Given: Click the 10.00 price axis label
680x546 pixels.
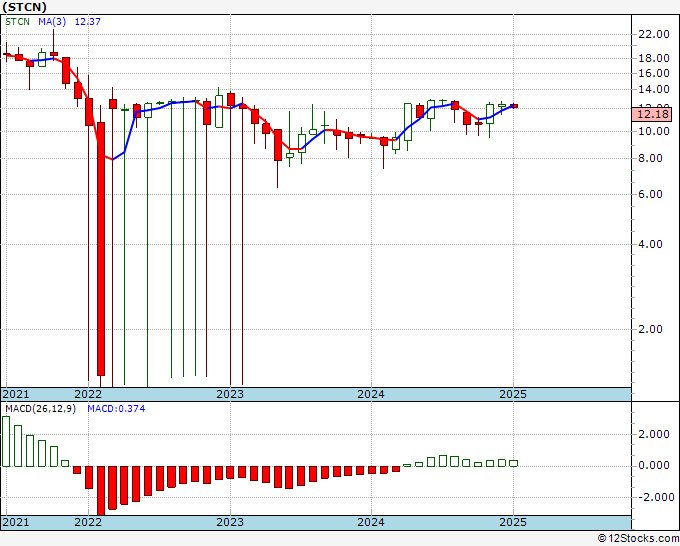Looking at the screenshot, I should click(x=654, y=131).
